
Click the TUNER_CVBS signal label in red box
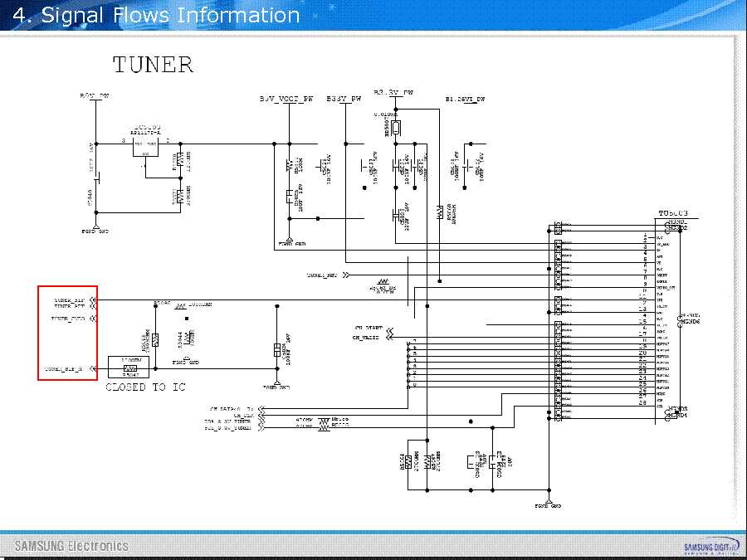point(68,319)
